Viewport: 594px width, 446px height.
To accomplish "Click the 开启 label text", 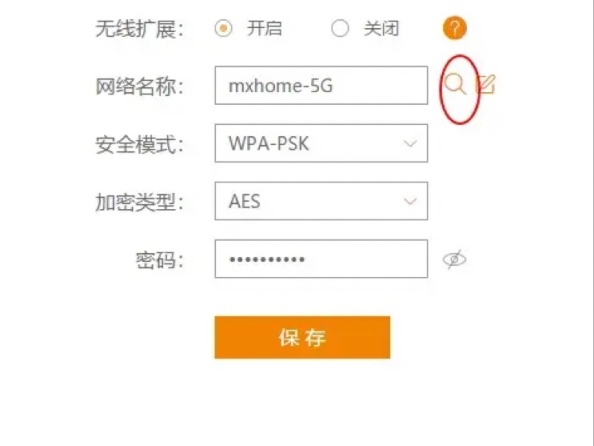I will [264, 28].
